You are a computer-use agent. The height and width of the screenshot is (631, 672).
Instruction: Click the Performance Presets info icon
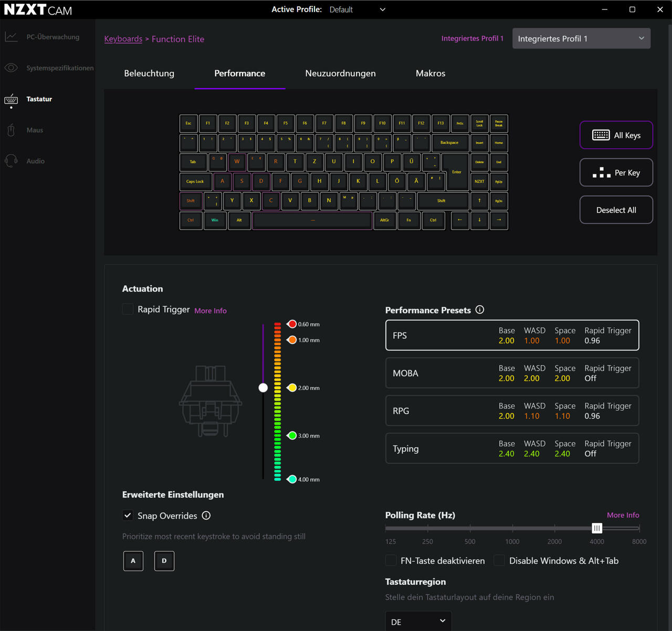(479, 310)
